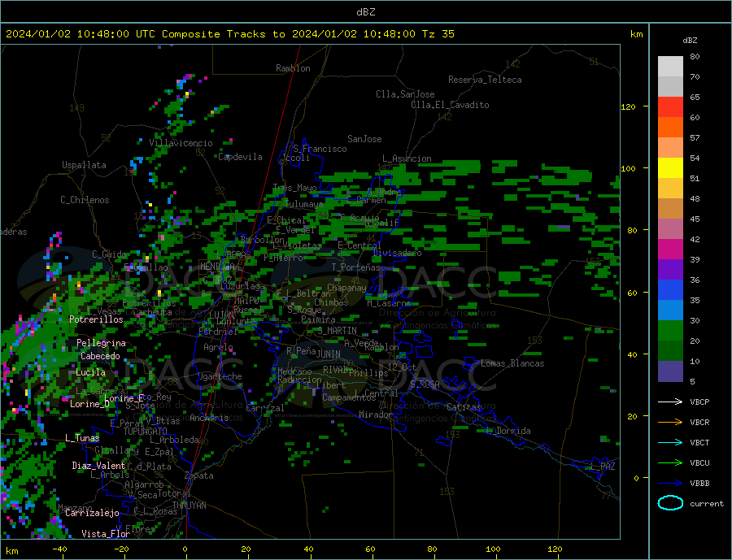Viewport: 732px width, 560px height.
Task: Click the Lomas_Blancas label on map
Action: (x=512, y=363)
